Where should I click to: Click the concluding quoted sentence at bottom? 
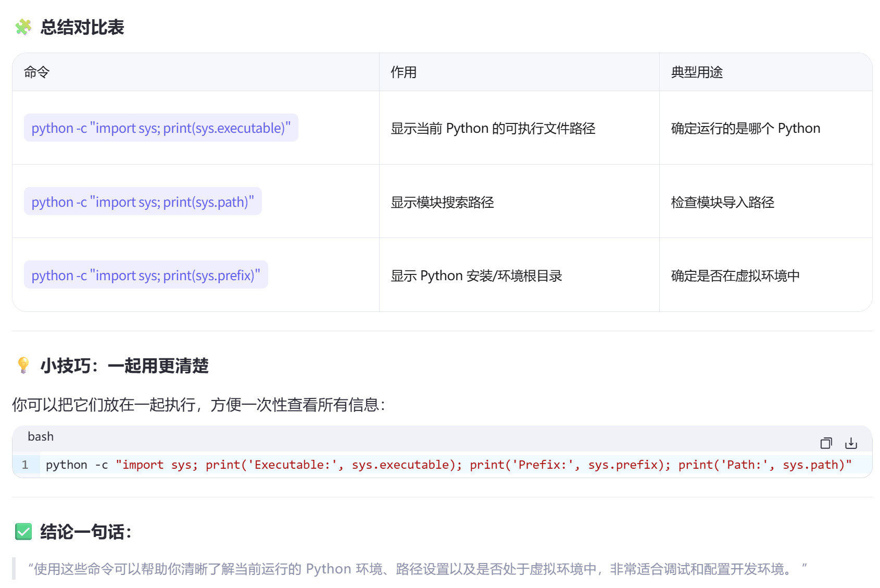[417, 569]
